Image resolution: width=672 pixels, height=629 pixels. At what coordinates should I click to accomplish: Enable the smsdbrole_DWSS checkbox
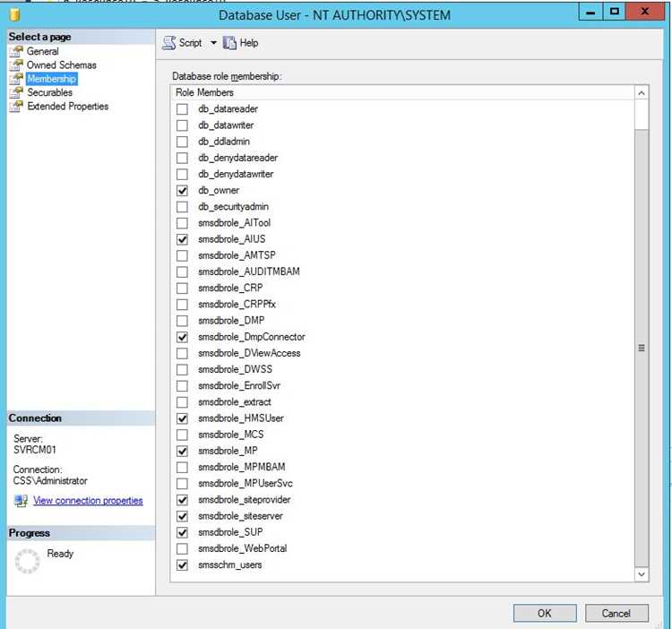tap(182, 369)
